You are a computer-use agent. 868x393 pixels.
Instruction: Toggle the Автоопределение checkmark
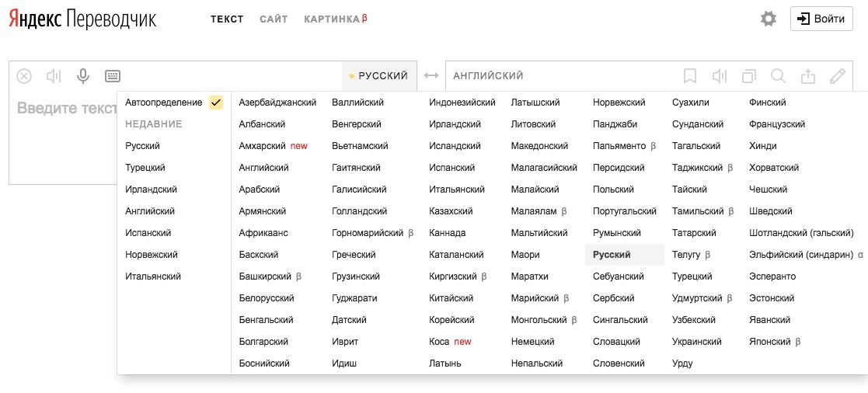[216, 103]
